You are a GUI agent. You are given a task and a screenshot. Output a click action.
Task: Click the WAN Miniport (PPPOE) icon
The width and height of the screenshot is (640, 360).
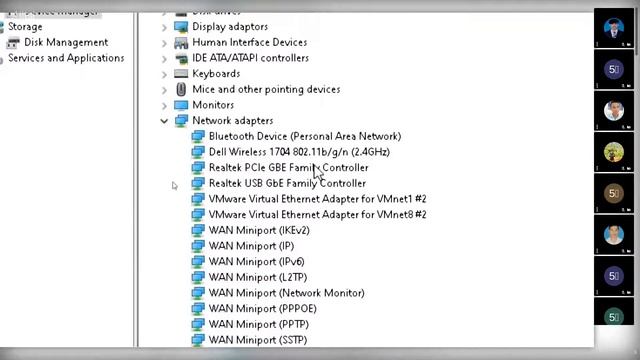tap(198, 309)
